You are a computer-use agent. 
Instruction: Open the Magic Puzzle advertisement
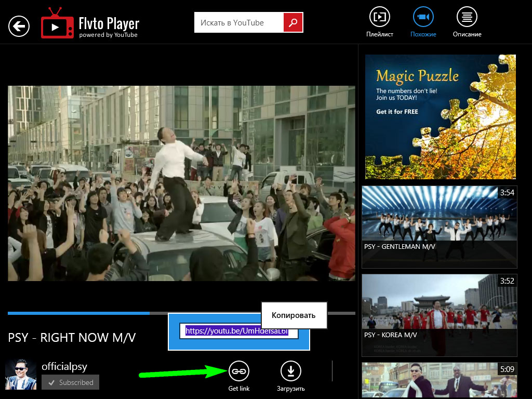pyautogui.click(x=441, y=117)
